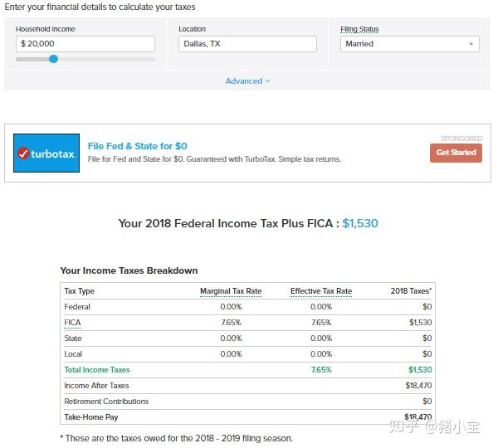493x448 pixels.
Task: Click the TurboTax logo image
Action: (46, 153)
